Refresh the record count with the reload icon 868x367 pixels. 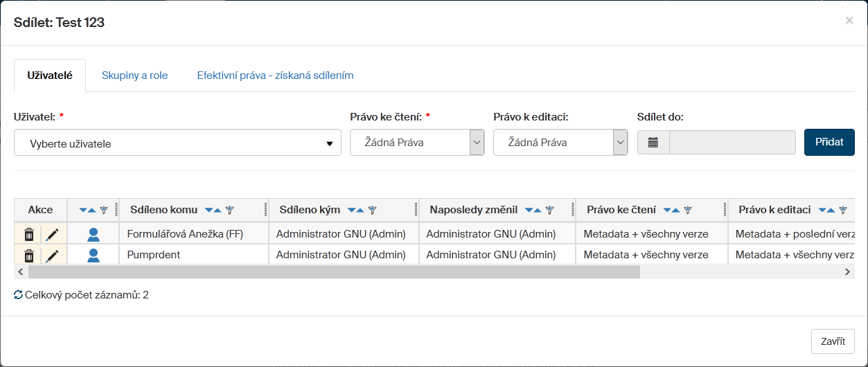(x=19, y=295)
